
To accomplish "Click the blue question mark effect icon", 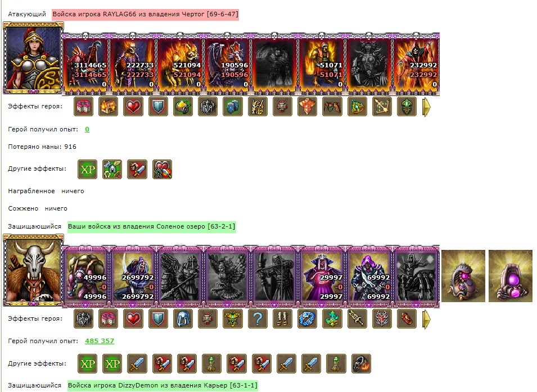I will click(x=258, y=319).
